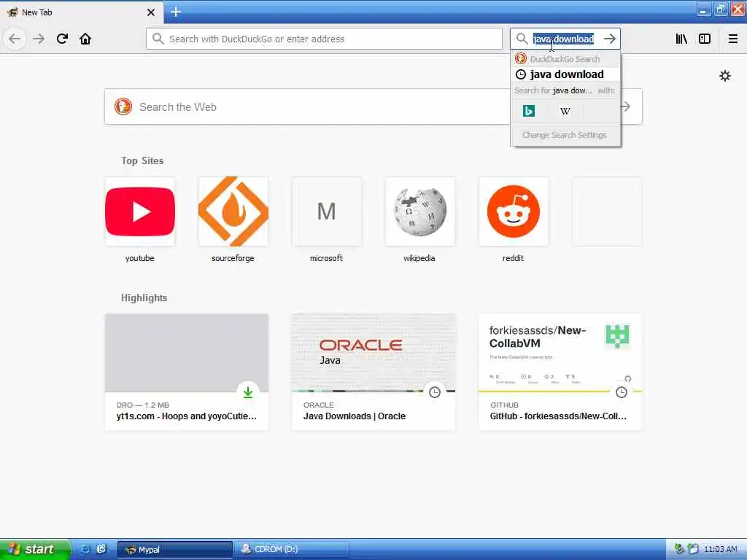Search with the Wikipedia engine icon
Viewport: 747px width, 560px height.
565,111
